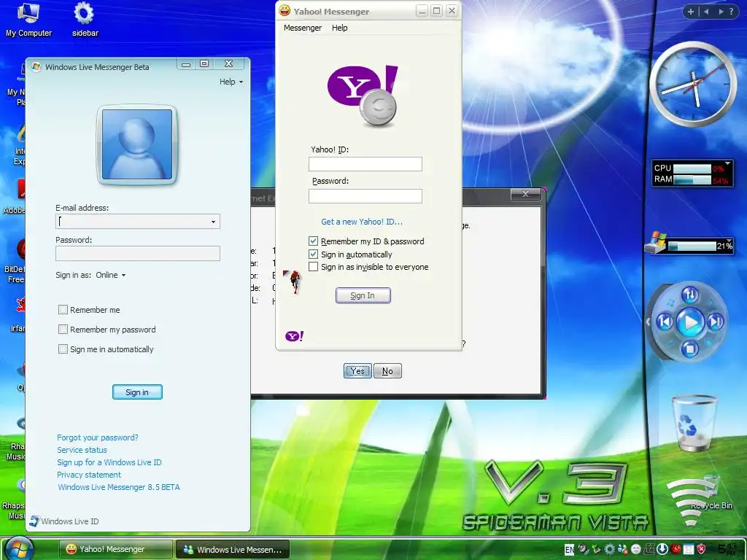Focus the Yahoo Messenger Password field
This screenshot has width=747, height=560.
click(x=365, y=195)
